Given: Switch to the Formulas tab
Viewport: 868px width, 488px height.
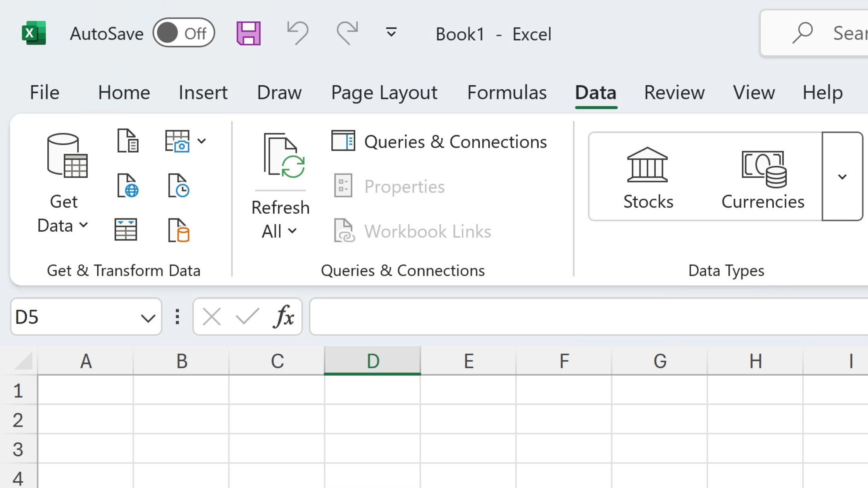Looking at the screenshot, I should tap(507, 93).
